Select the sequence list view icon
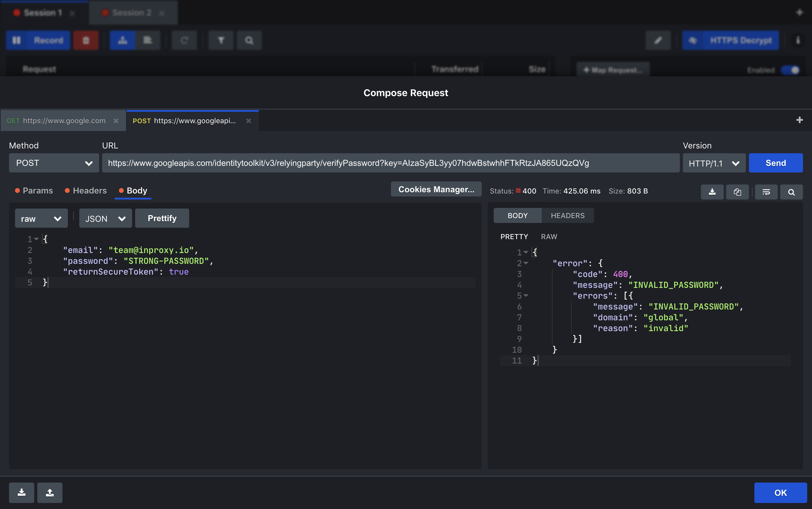Screen dimensions: 812x509 coord(148,40)
